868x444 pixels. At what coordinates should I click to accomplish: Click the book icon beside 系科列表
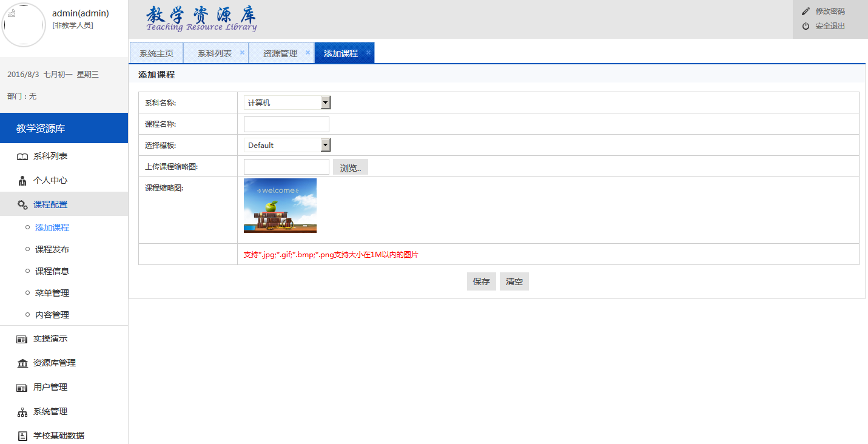pyautogui.click(x=22, y=156)
